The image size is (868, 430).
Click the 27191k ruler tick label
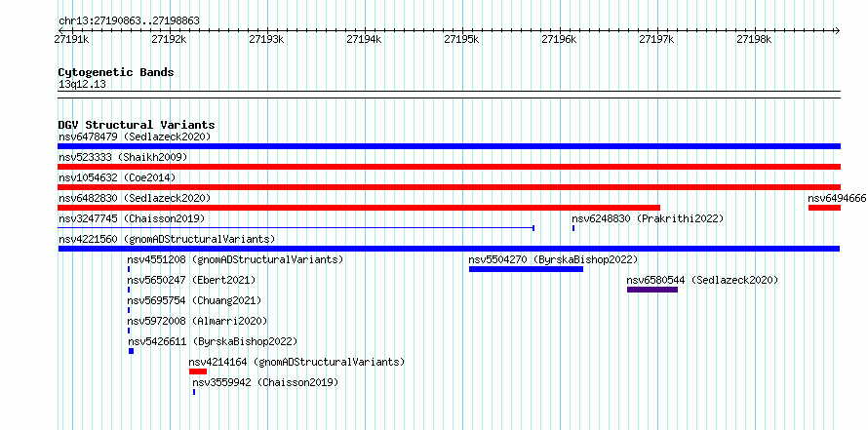pyautogui.click(x=72, y=39)
